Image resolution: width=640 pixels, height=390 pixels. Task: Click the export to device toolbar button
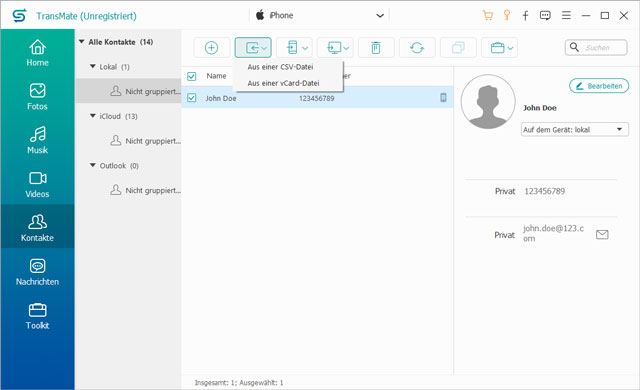pos(294,48)
